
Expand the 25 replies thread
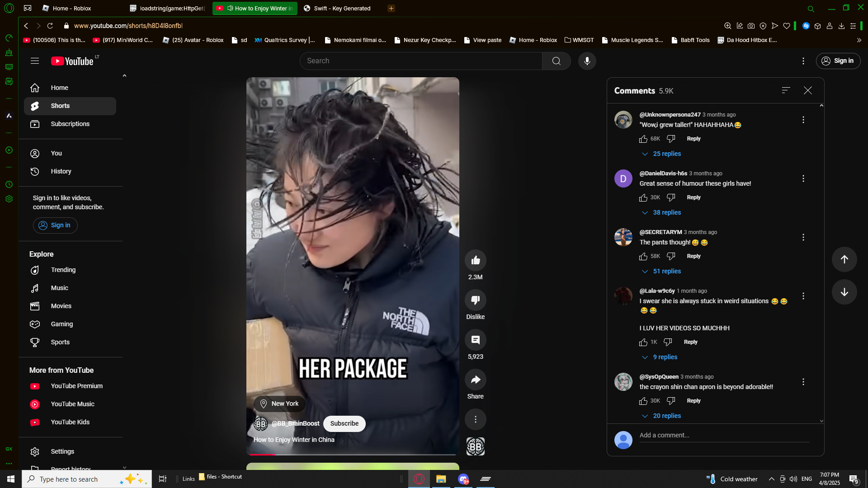click(x=666, y=154)
